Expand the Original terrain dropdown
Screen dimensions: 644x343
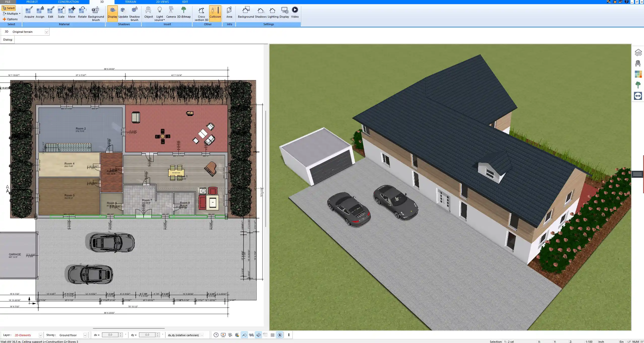(x=46, y=32)
